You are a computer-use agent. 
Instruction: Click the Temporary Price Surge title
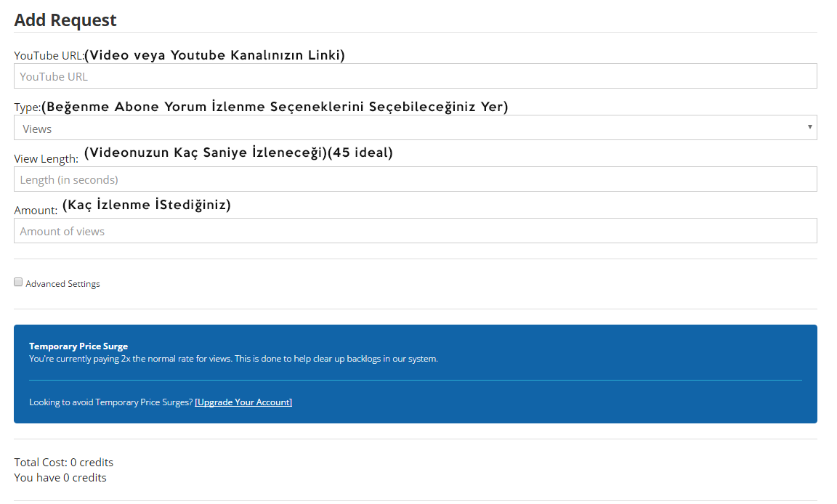pos(78,346)
